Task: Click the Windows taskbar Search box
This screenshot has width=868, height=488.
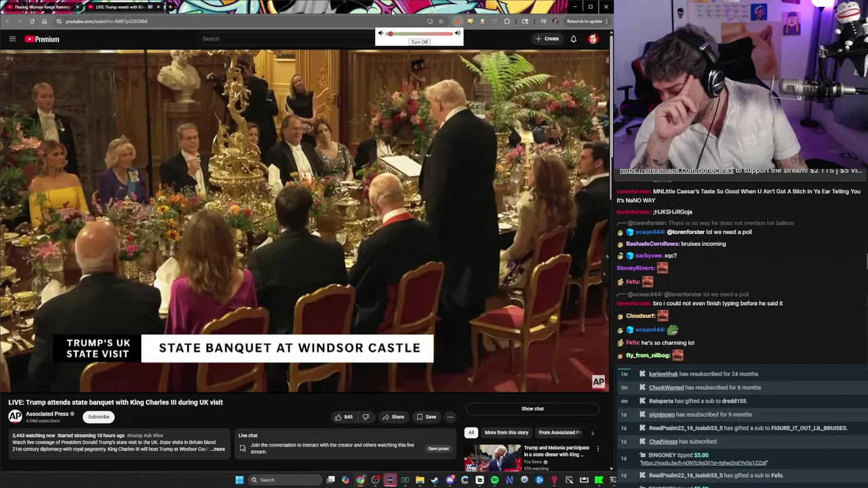Action: (x=285, y=480)
